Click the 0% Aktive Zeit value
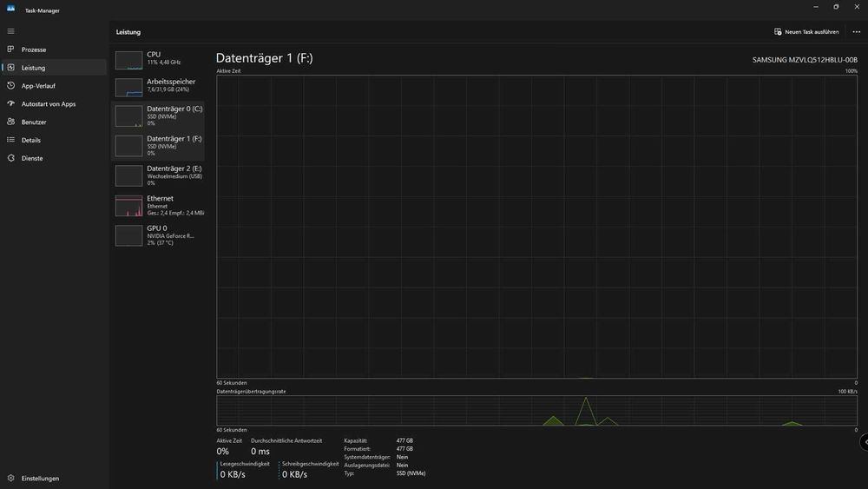Viewport: 868px width, 489px height. tap(222, 452)
